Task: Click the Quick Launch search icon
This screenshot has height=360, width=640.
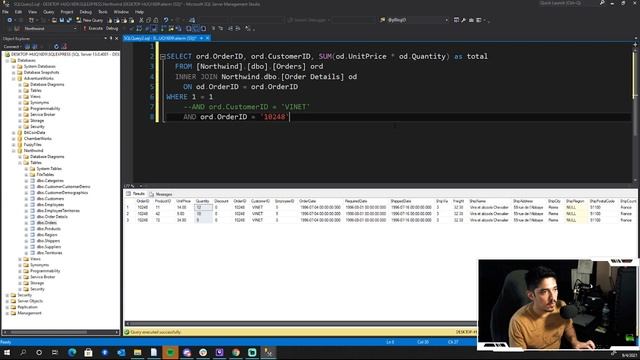Action: (x=602, y=3)
